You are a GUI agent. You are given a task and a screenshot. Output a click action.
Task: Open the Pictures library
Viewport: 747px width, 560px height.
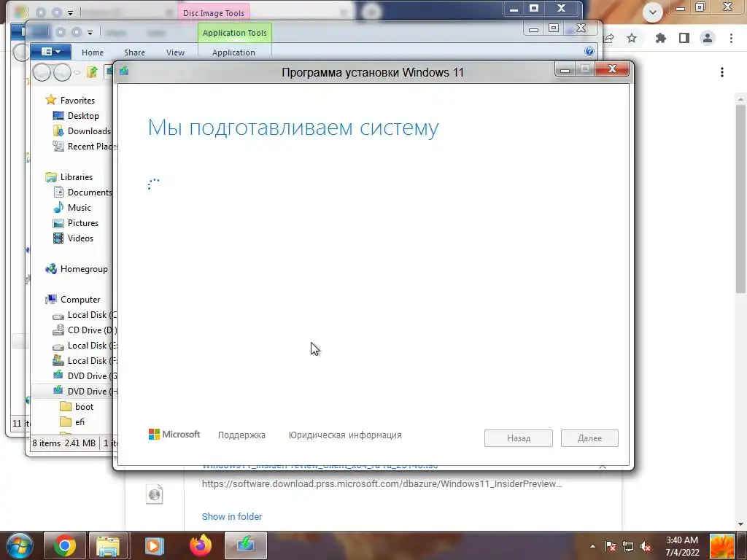point(83,223)
